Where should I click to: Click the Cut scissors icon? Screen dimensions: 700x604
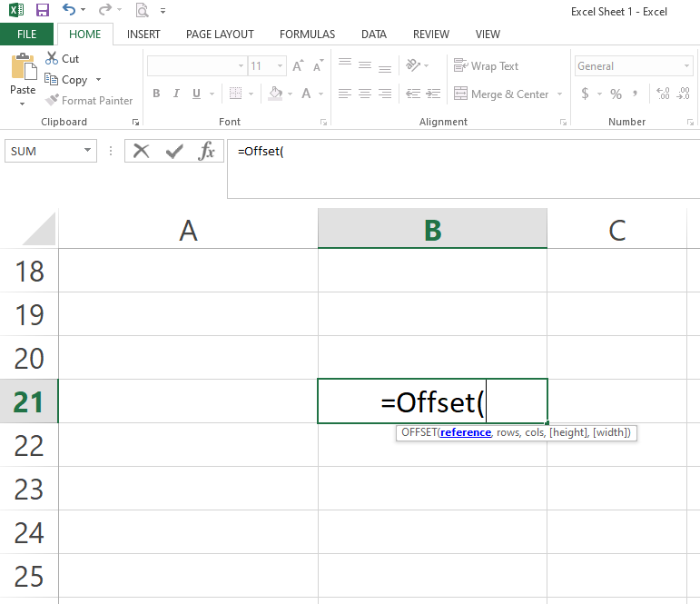tap(52, 58)
